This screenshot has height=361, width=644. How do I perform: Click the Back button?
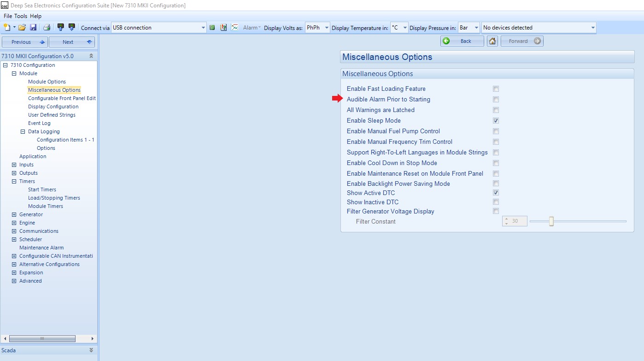pos(462,41)
